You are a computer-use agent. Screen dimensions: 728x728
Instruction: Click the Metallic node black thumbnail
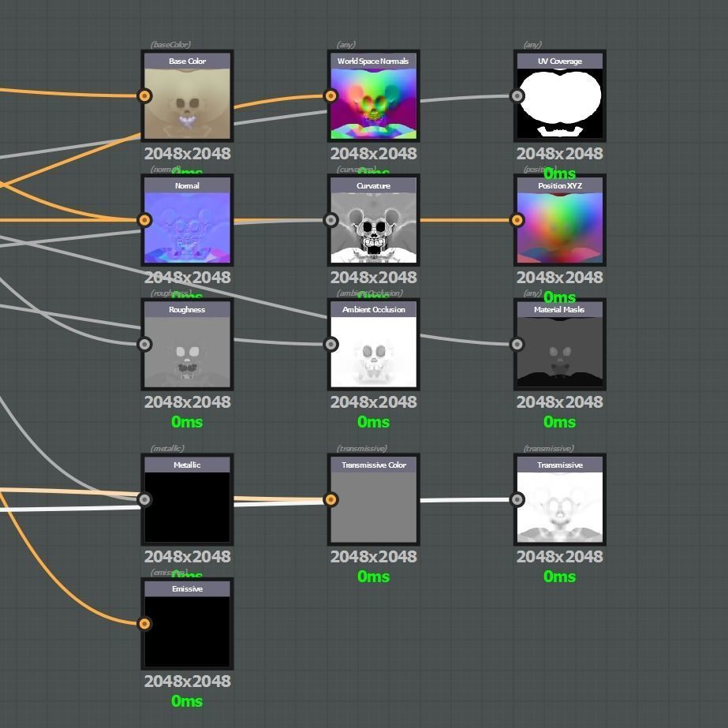click(x=187, y=507)
